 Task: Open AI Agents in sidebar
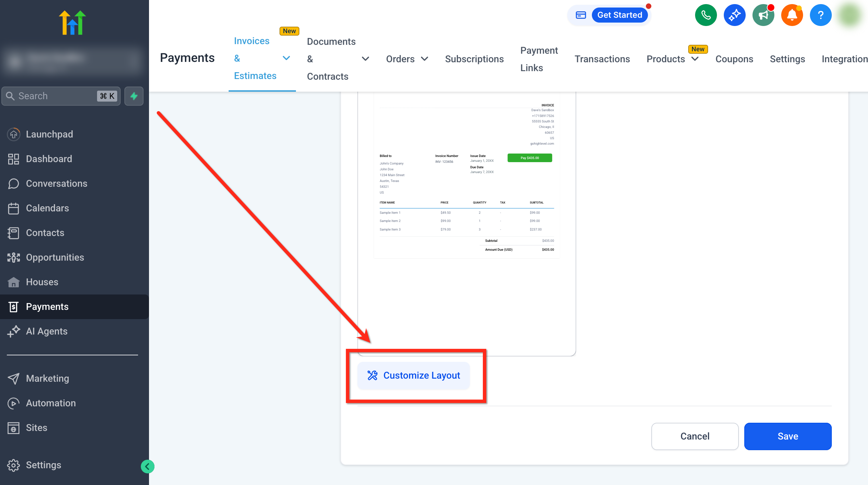(x=46, y=331)
